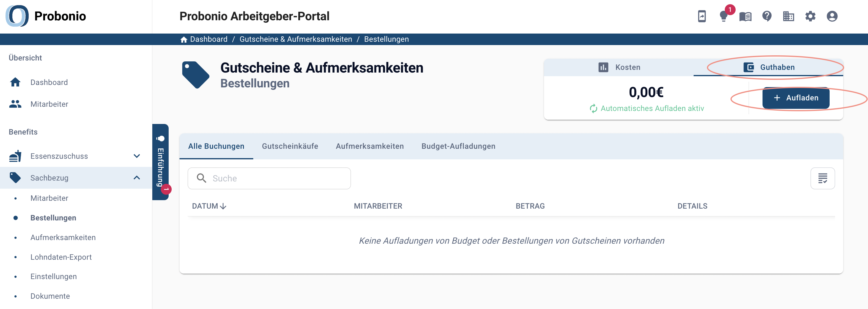The image size is (868, 309).
Task: Collapse the Sachbezug menu chevron
Action: tap(137, 177)
